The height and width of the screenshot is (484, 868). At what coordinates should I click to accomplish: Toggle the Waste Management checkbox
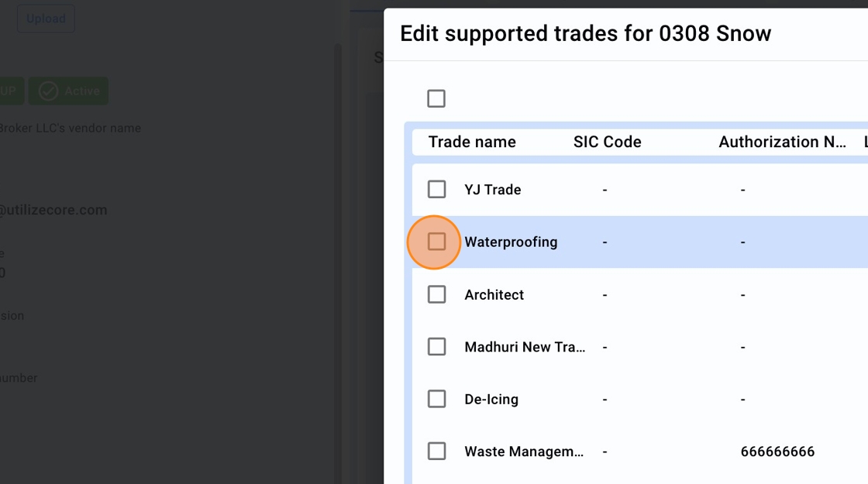click(437, 451)
